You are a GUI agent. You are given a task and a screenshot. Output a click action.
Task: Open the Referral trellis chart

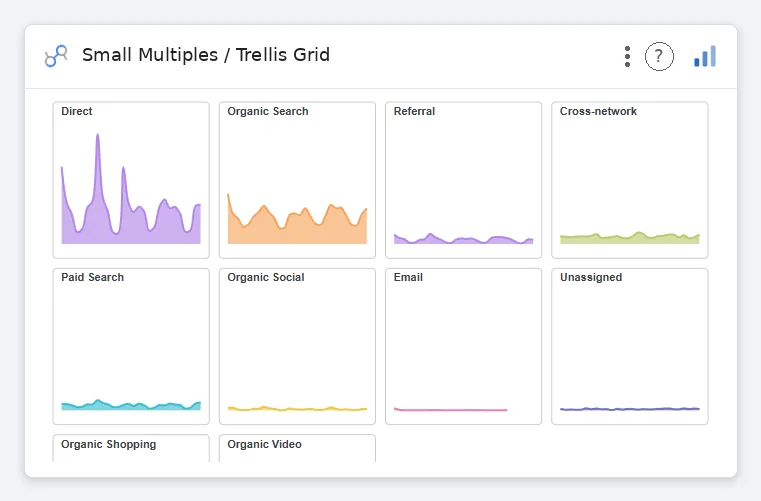pyautogui.click(x=463, y=180)
